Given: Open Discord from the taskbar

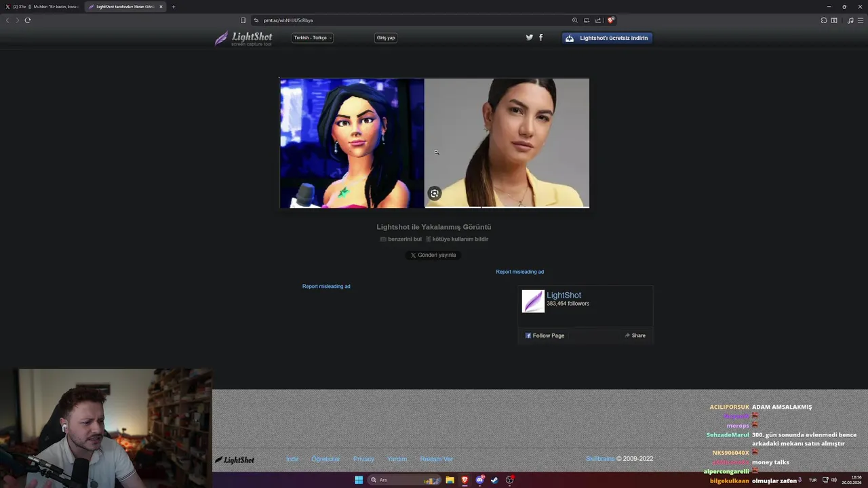Looking at the screenshot, I should [x=480, y=480].
